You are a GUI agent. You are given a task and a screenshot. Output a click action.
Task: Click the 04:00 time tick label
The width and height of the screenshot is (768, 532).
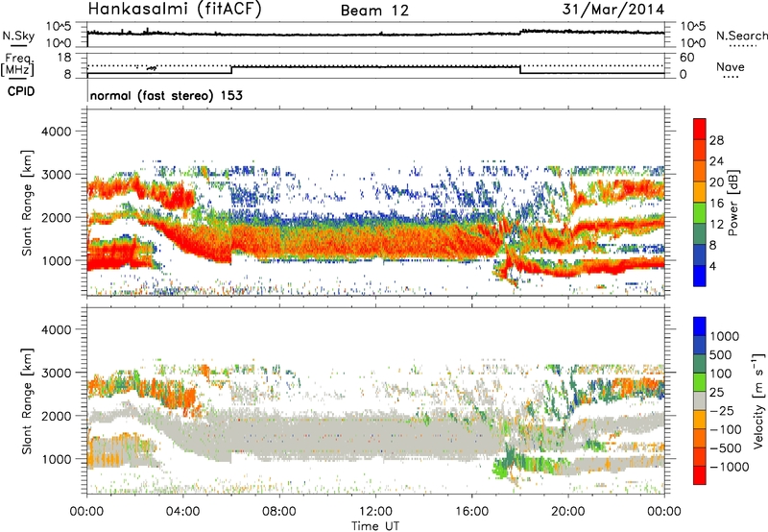pos(182,512)
